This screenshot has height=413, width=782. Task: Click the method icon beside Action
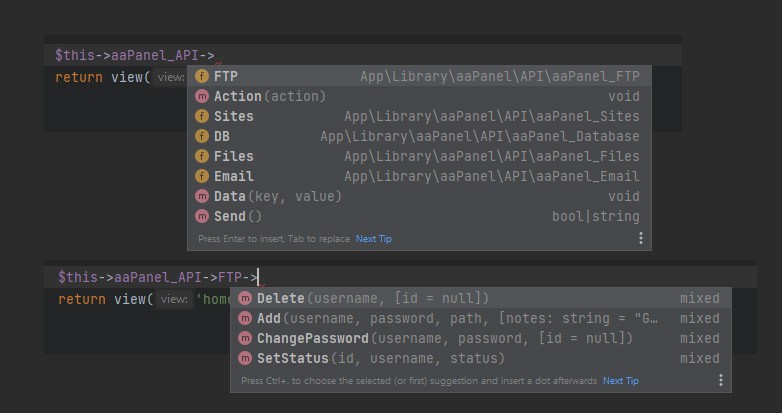pyautogui.click(x=201, y=96)
